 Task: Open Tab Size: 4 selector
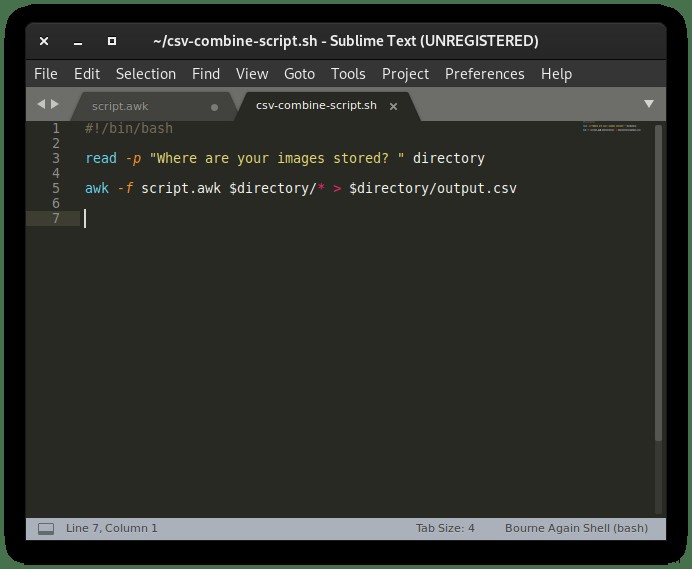click(445, 528)
